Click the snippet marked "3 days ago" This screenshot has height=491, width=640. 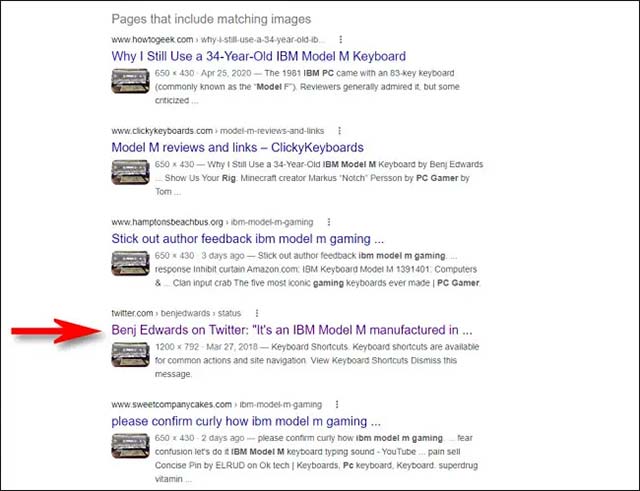pyautogui.click(x=317, y=269)
